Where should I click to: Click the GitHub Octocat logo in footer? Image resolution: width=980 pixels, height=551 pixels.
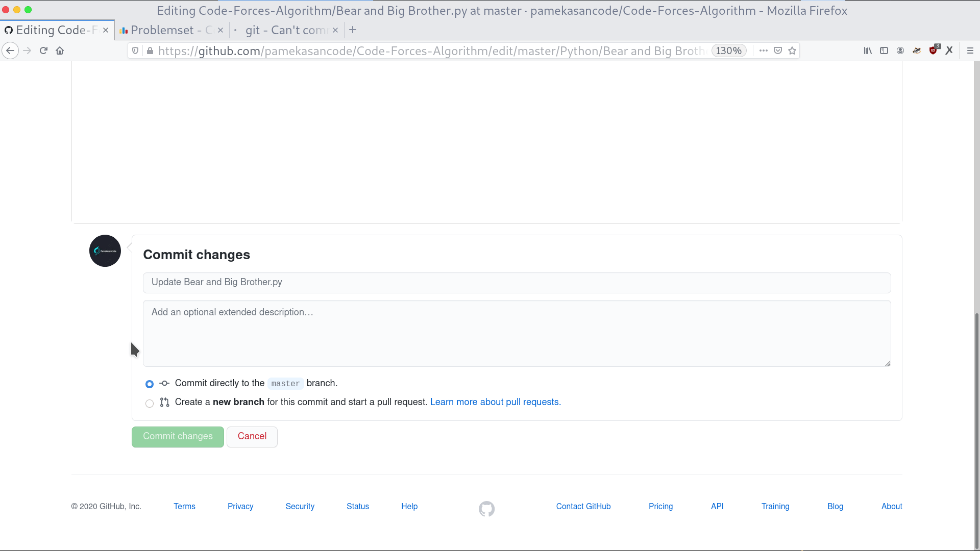point(486,509)
